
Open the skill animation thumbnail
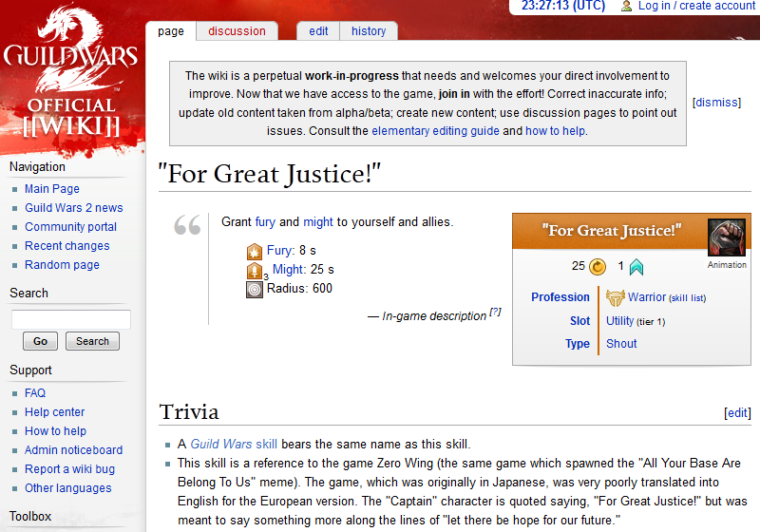tap(727, 237)
